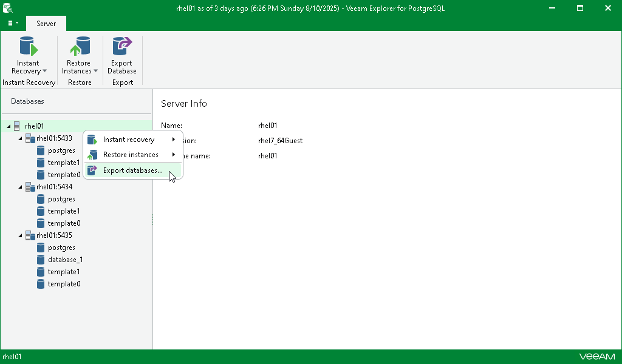Viewport: 622px width, 364px height.
Task: Click the Name: field label
Action: pos(171,126)
